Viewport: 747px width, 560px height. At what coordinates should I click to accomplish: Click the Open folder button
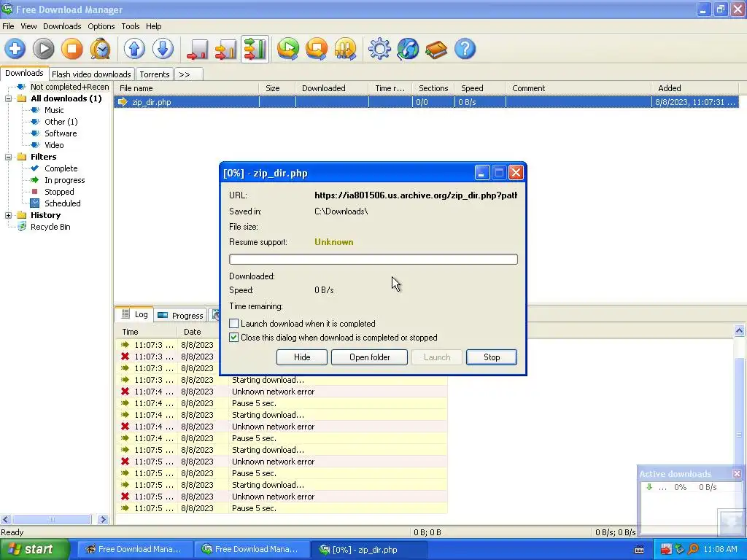pyautogui.click(x=369, y=357)
